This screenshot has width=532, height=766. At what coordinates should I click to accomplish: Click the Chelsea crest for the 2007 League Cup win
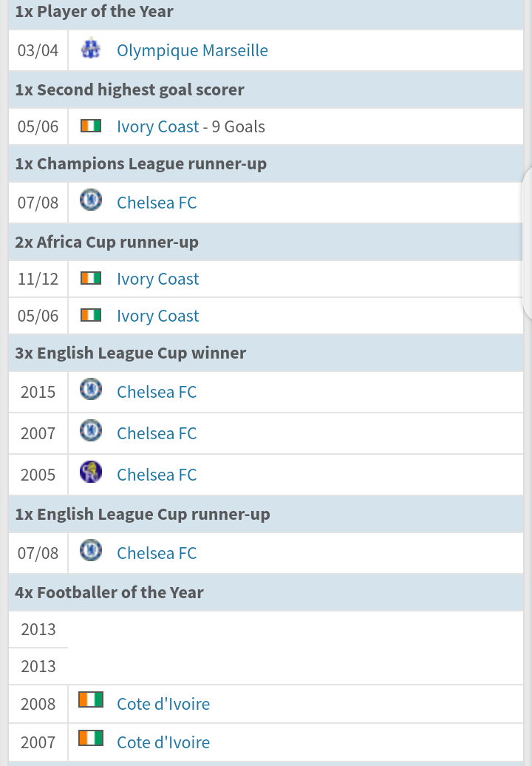click(91, 430)
